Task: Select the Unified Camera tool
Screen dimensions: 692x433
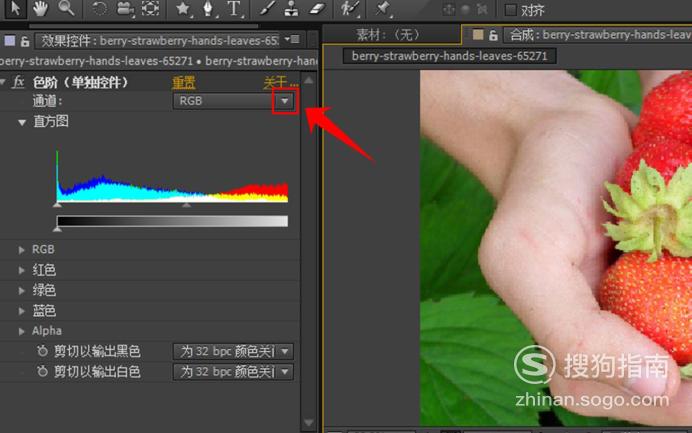Action: click(x=125, y=9)
